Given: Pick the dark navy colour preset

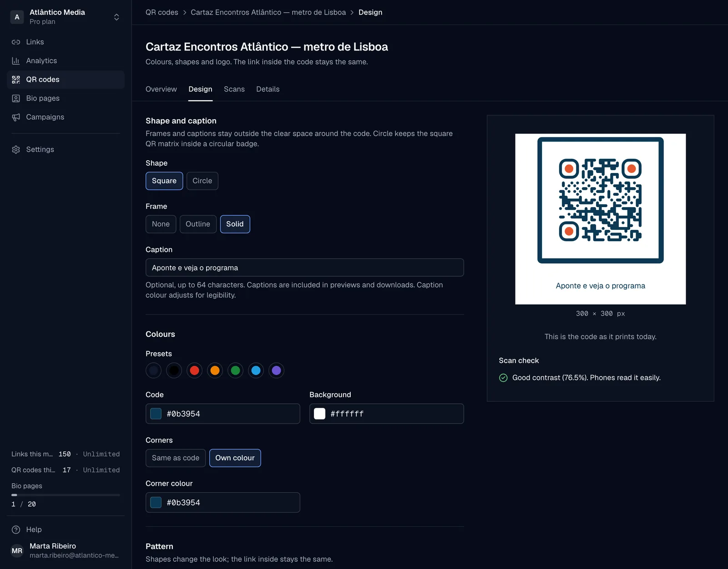Looking at the screenshot, I should (154, 371).
